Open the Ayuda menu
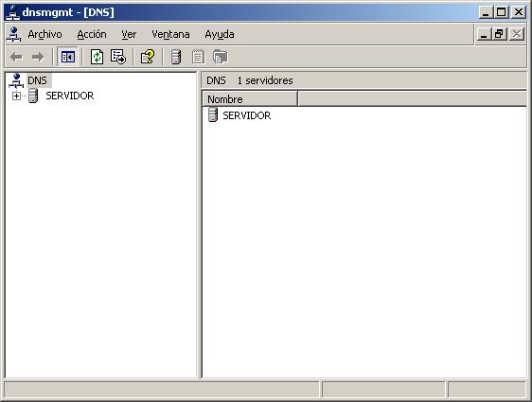This screenshot has width=532, height=402. 220,34
